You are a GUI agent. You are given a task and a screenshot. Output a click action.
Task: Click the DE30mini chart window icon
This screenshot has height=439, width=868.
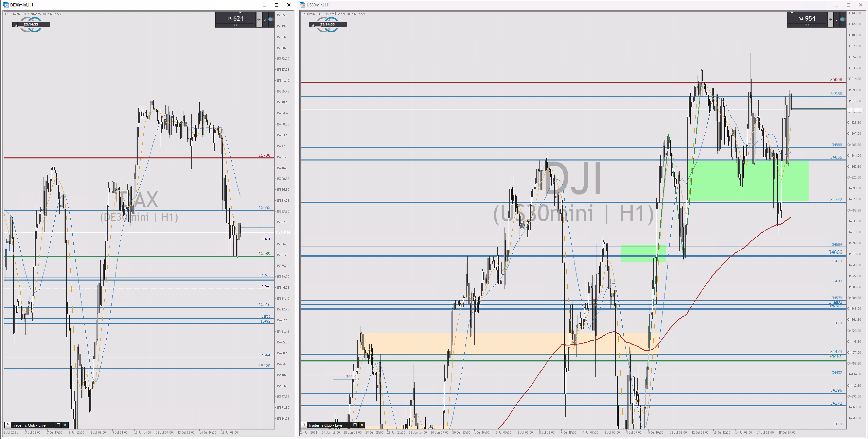click(6, 5)
